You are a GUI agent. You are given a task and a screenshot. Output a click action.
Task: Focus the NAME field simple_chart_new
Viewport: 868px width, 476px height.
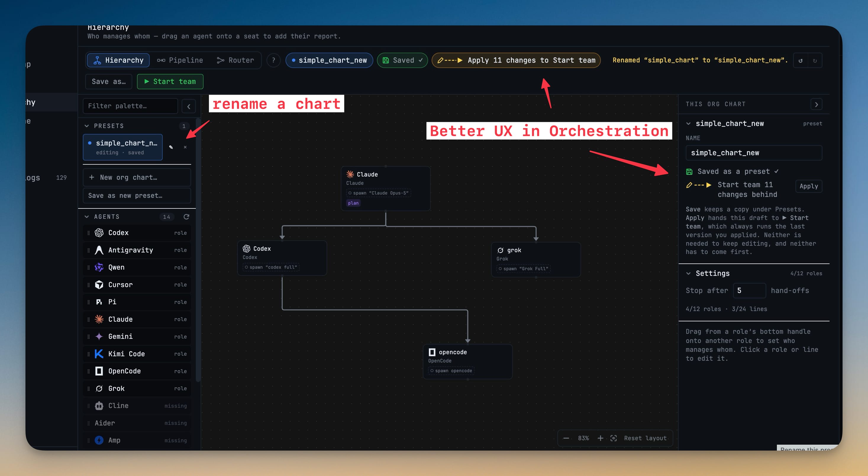[x=754, y=153]
